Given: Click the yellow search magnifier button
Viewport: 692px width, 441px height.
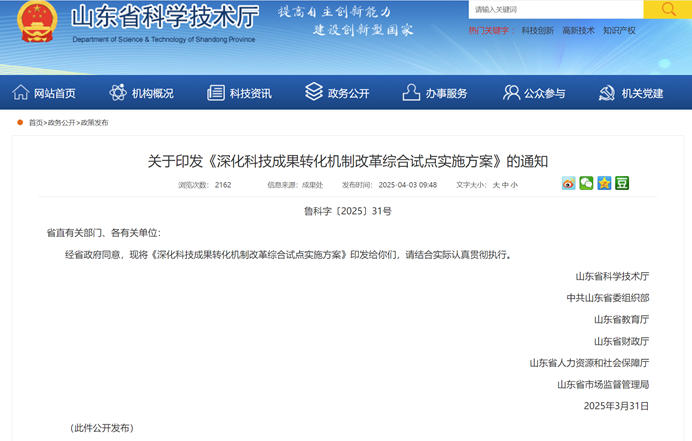Looking at the screenshot, I should click(666, 9).
